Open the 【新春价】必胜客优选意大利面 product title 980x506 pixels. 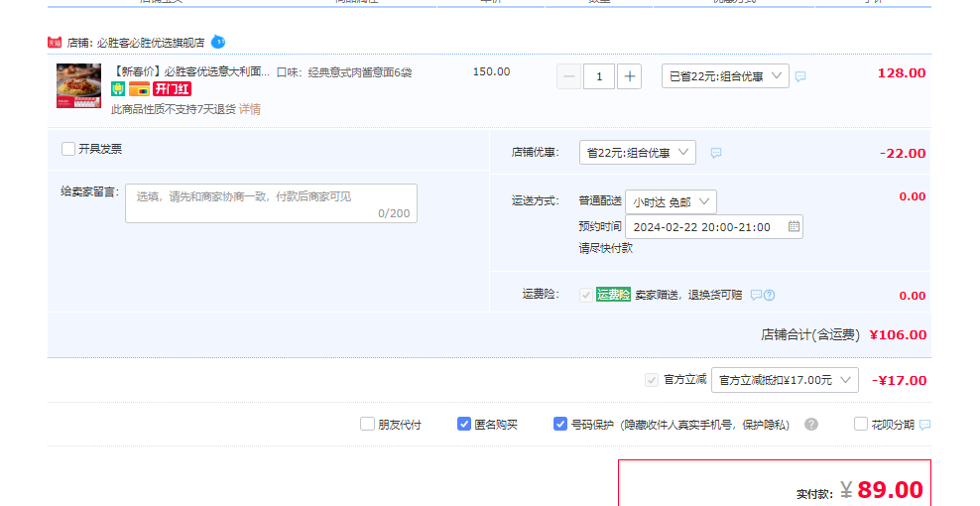coord(190,71)
